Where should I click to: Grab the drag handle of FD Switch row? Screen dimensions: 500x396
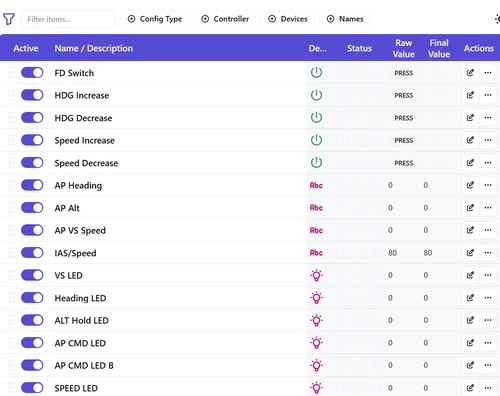11,72
